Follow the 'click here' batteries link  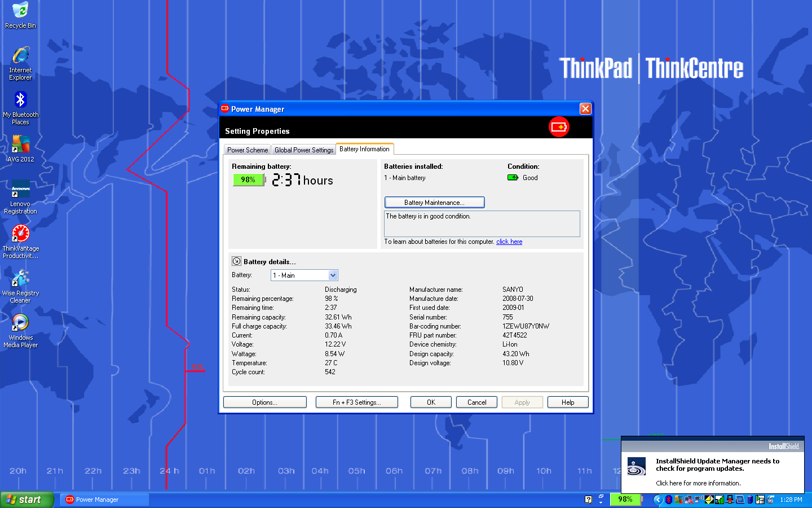509,242
